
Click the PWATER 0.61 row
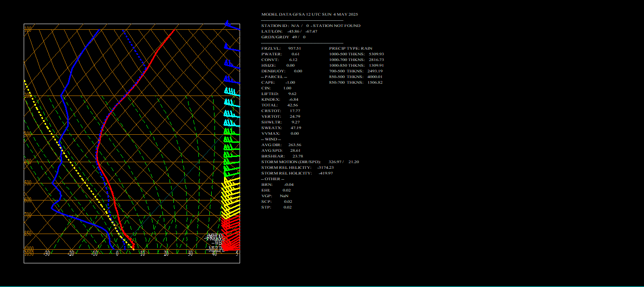click(280, 54)
